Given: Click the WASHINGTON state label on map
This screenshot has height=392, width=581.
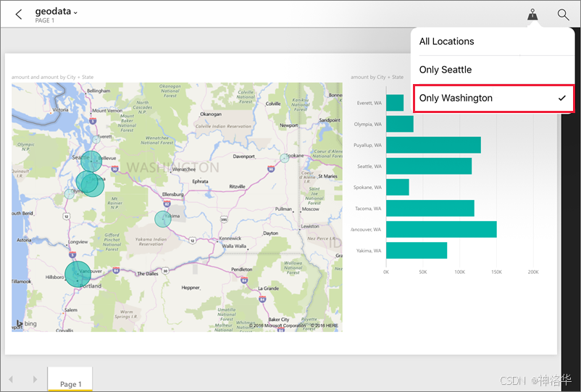Looking at the screenshot, I should coord(172,167).
